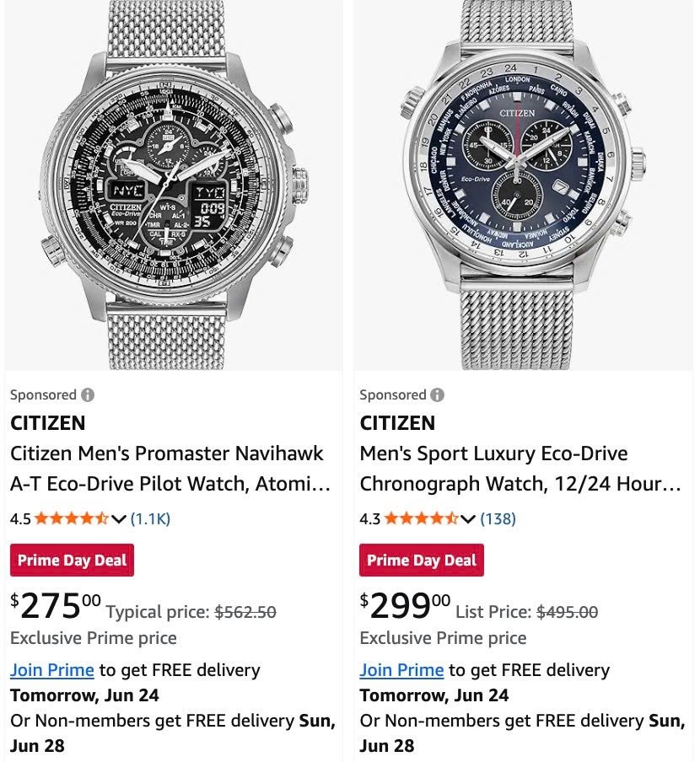Click the Join Prime link under Navihawk watch
The width and height of the screenshot is (700, 762).
point(52,670)
